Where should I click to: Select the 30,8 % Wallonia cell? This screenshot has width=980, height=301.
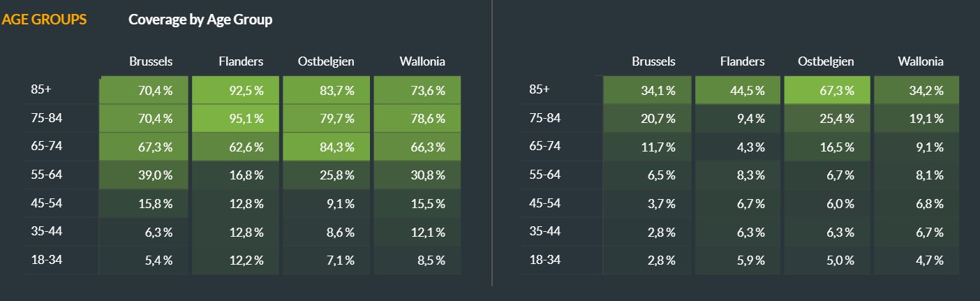coord(417,175)
